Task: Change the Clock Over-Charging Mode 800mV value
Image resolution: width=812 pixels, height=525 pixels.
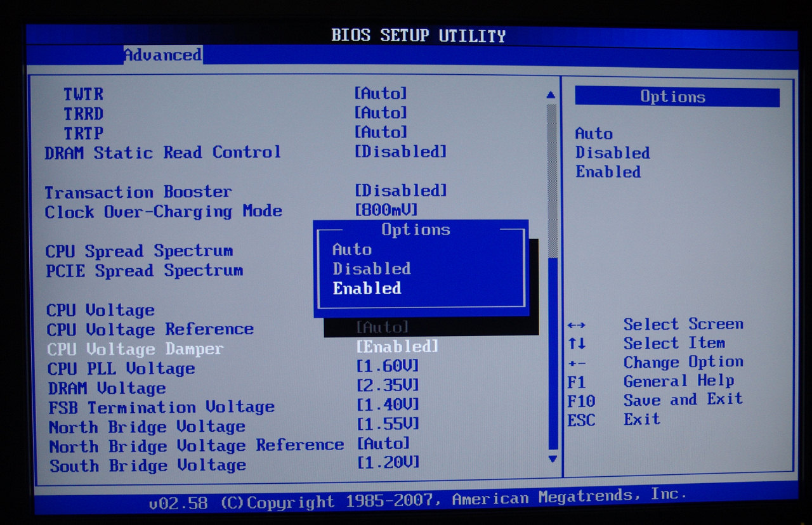Action: pyautogui.click(x=386, y=210)
